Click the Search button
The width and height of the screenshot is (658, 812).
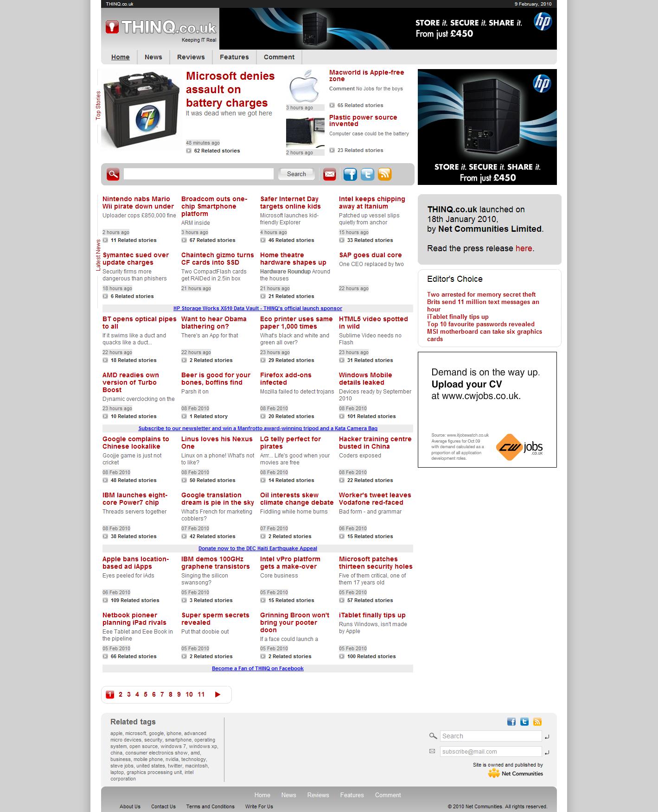296,174
